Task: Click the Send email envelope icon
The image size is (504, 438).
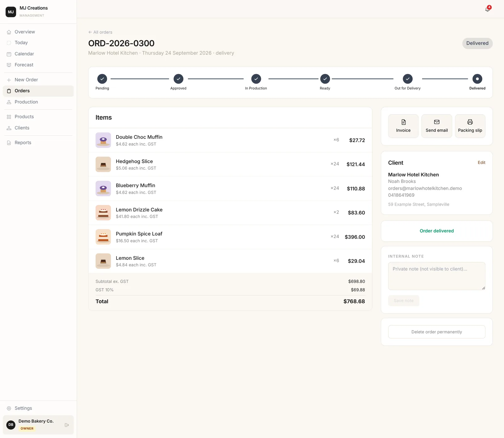Action: pyautogui.click(x=437, y=122)
